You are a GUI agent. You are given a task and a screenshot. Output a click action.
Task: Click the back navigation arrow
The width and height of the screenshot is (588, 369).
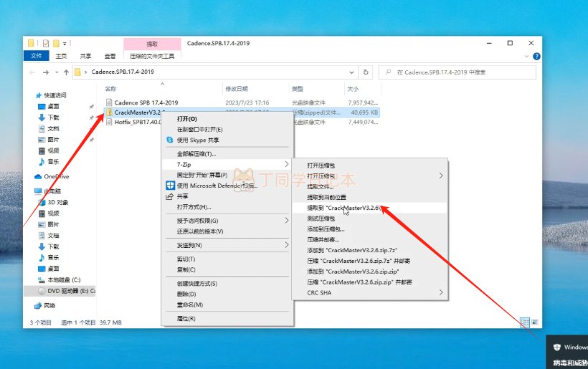click(32, 72)
